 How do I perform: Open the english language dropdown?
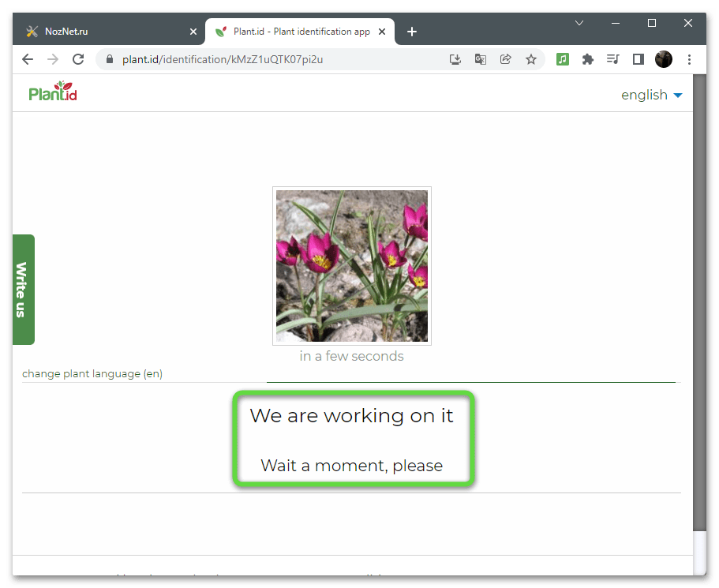[652, 95]
